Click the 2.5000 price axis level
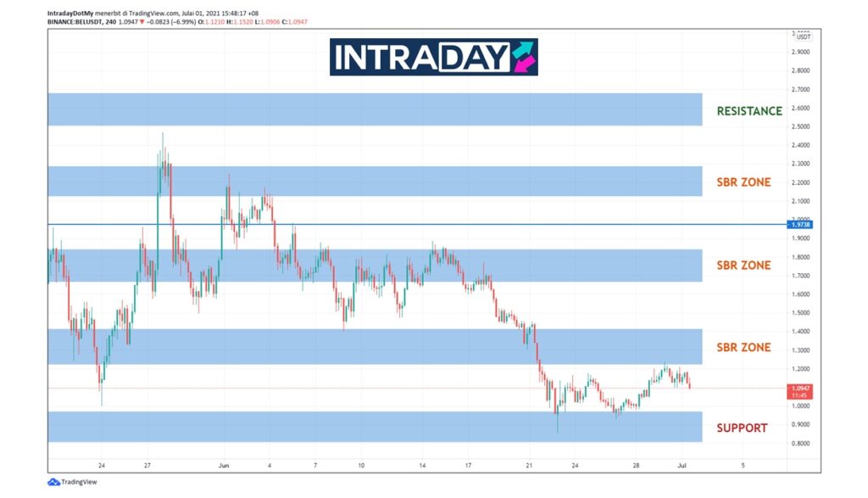The height and width of the screenshot is (498, 868). click(x=801, y=126)
